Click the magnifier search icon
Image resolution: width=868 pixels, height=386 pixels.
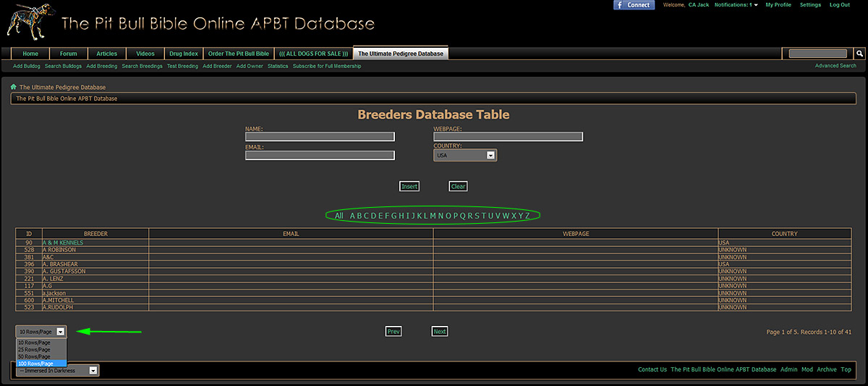pos(859,54)
